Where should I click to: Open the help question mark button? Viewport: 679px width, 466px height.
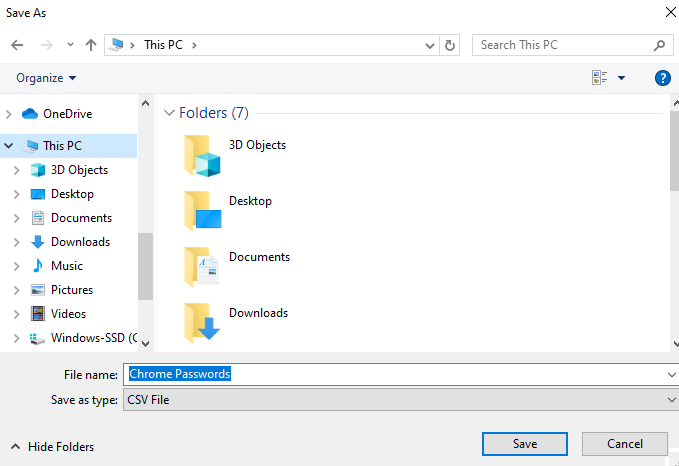(x=663, y=78)
